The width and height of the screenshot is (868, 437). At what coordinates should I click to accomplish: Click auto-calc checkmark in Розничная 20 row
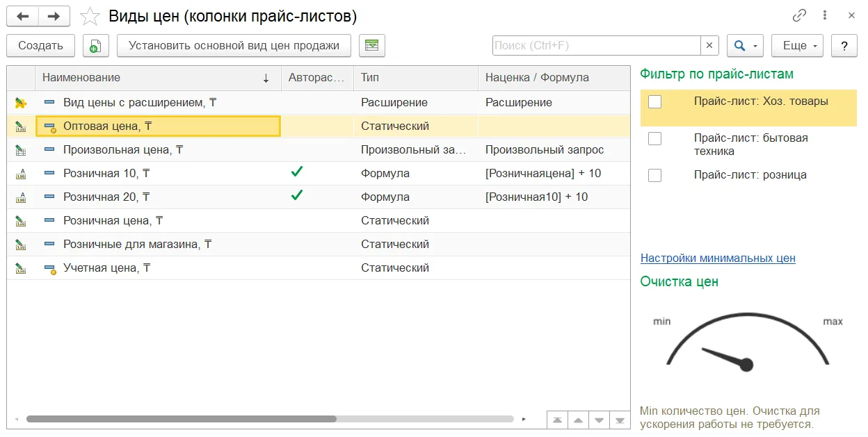pos(297,196)
